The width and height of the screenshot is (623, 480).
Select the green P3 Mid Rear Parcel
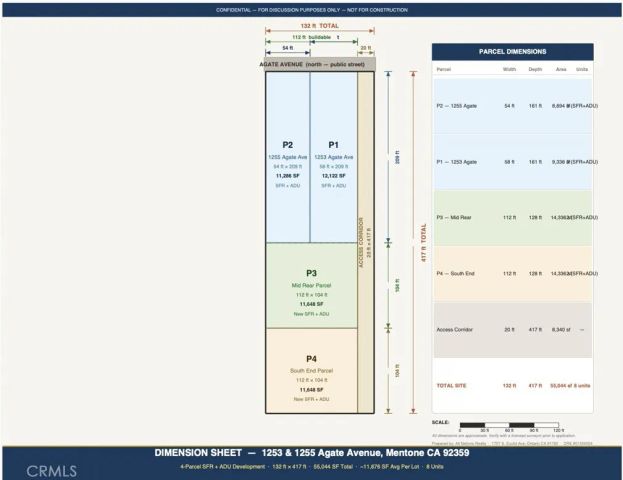pos(312,285)
